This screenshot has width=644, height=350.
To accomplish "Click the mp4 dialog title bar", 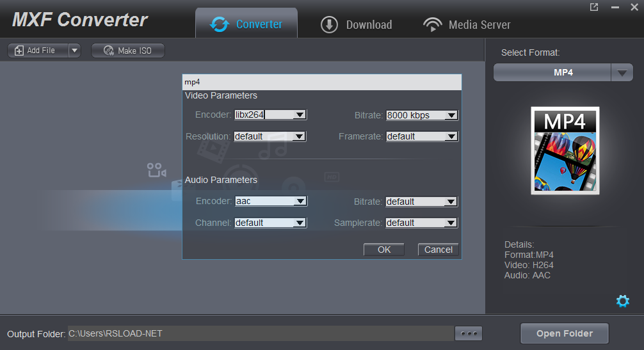I will pyautogui.click(x=322, y=82).
